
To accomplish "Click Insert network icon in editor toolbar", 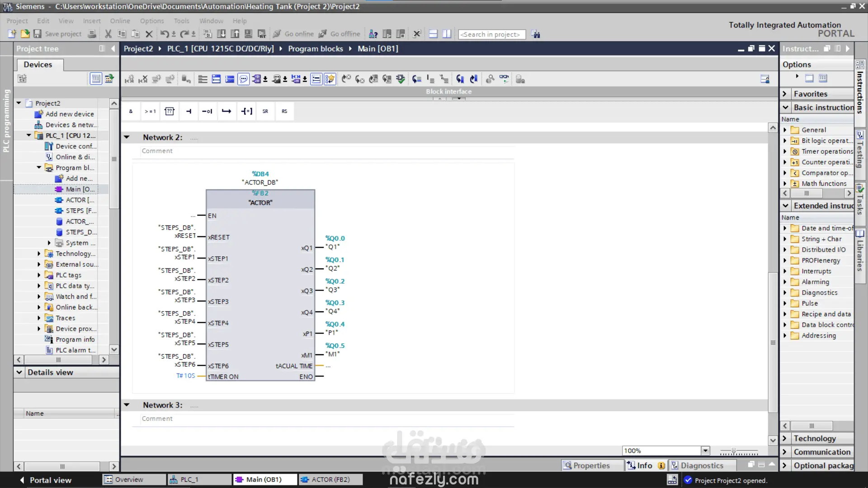I will pos(129,80).
